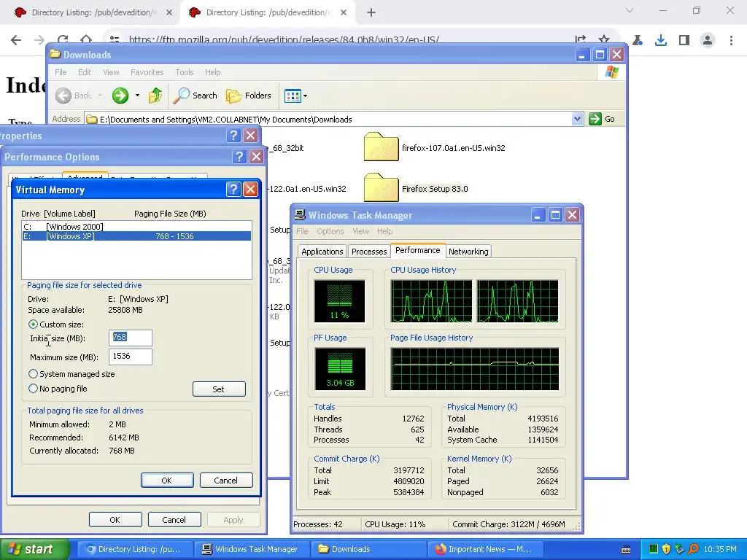This screenshot has width=747, height=560.
Task: Click OK in the Virtual Memory dialog
Action: point(167,480)
